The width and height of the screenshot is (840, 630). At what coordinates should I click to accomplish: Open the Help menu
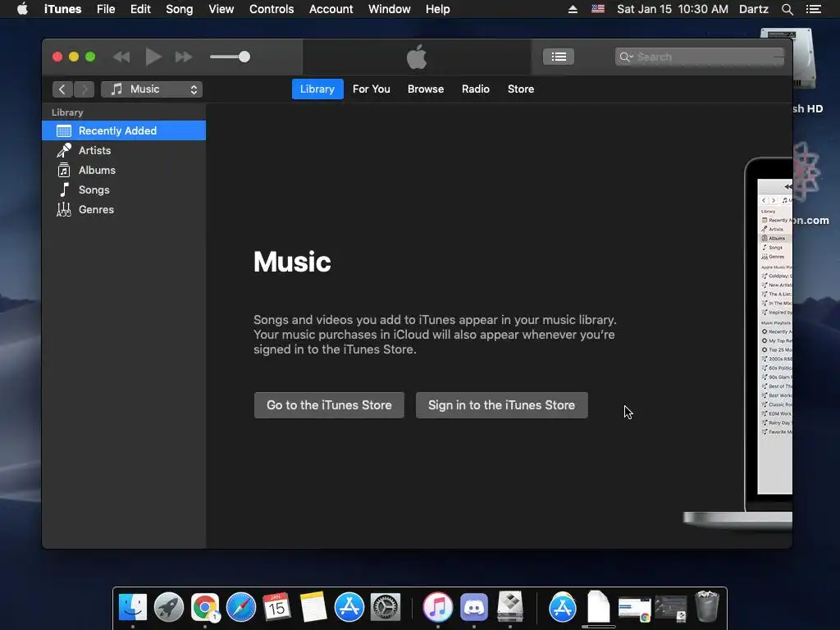click(438, 9)
